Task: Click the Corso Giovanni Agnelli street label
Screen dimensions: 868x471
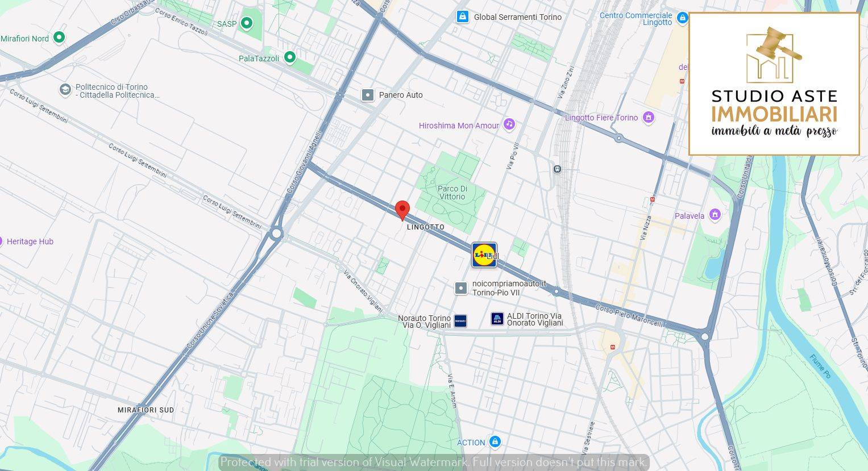Action: click(x=304, y=162)
